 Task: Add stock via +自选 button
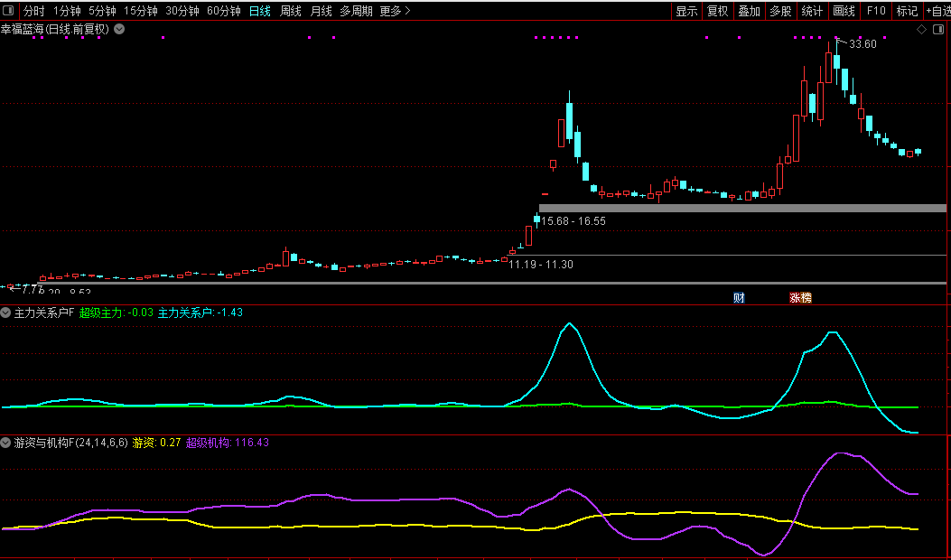click(937, 11)
